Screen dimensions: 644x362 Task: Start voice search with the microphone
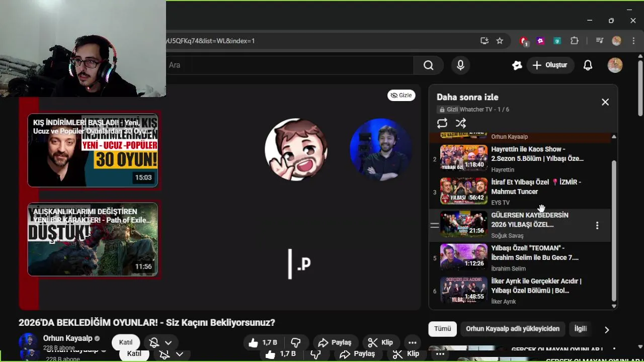coord(460,65)
